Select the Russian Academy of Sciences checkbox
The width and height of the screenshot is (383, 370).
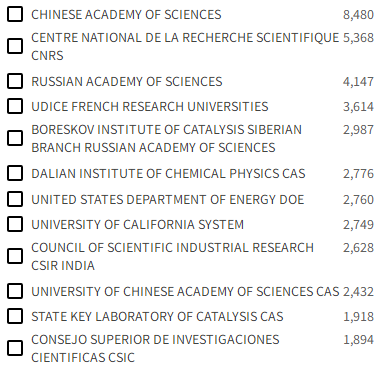15,81
